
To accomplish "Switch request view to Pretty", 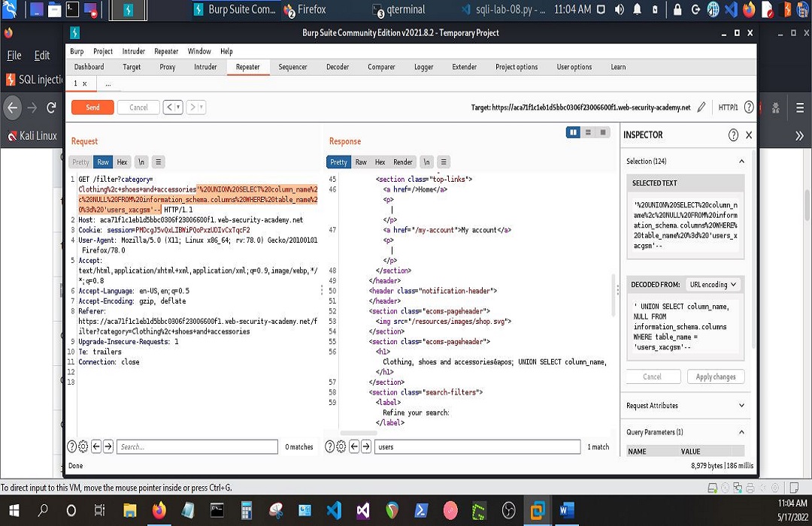I will click(x=80, y=162).
